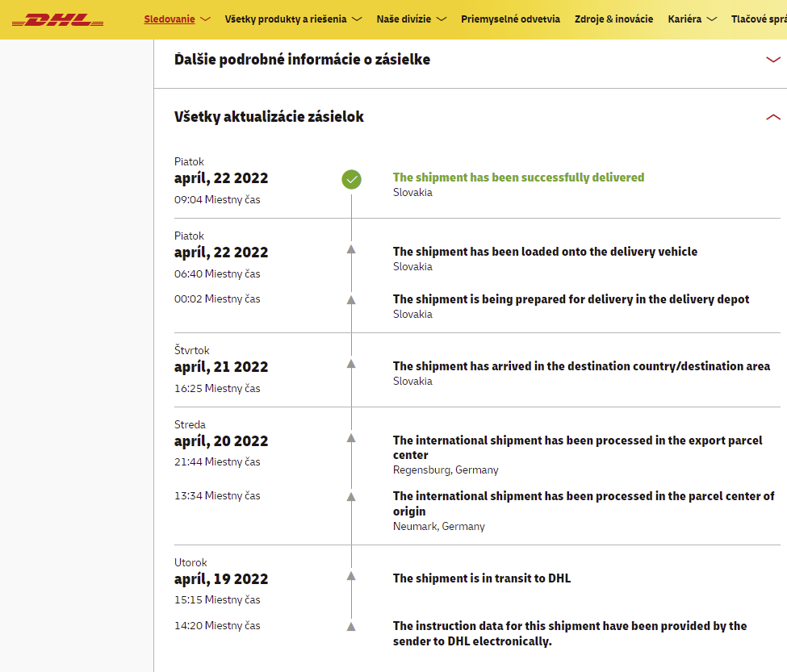The image size is (787, 672).
Task: Open the Naše divízie dropdown
Action: (411, 19)
